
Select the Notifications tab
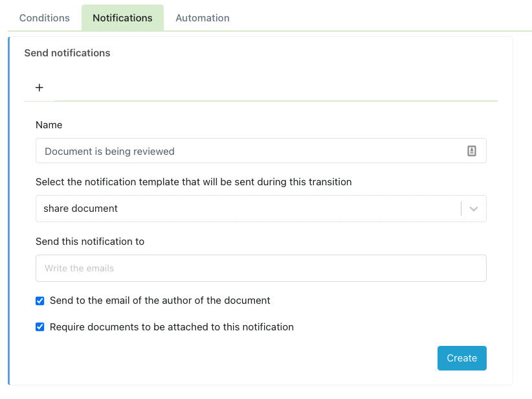coord(122,17)
